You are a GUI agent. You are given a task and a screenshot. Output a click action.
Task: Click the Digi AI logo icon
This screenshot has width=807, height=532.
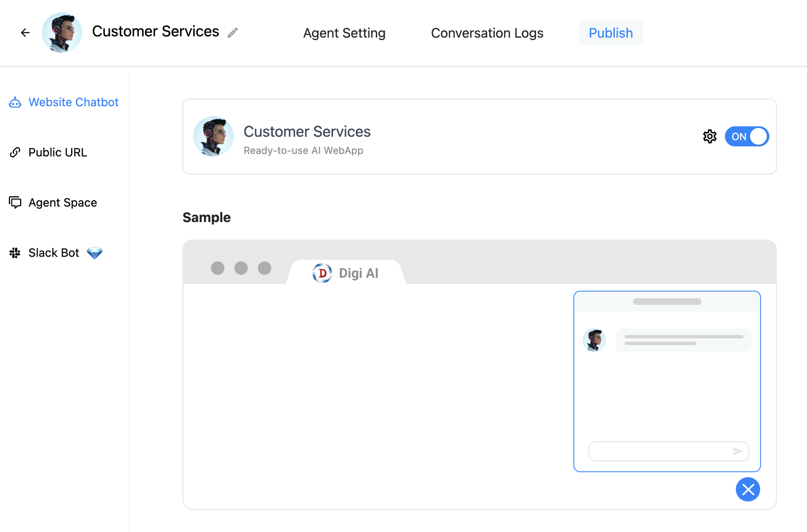pyautogui.click(x=322, y=273)
